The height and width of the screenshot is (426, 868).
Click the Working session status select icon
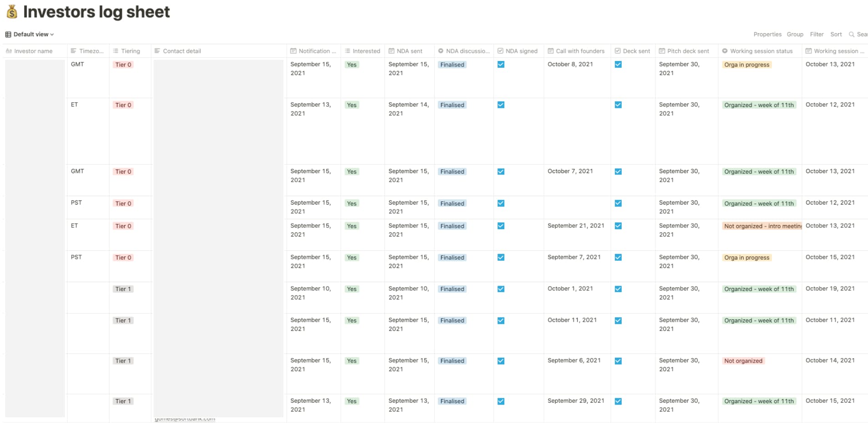(x=725, y=51)
